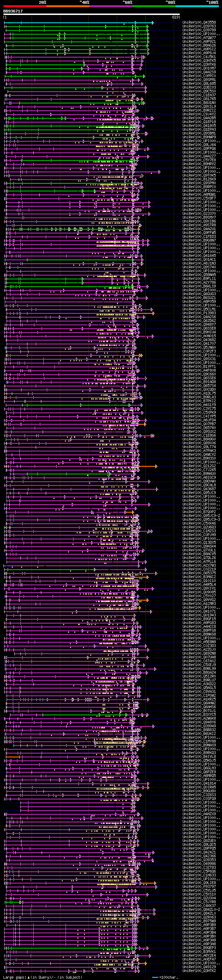The image size is (222, 980).
Task: Open hit UniRef100_A7QW77
Action: pyautogui.click(x=199, y=38)
